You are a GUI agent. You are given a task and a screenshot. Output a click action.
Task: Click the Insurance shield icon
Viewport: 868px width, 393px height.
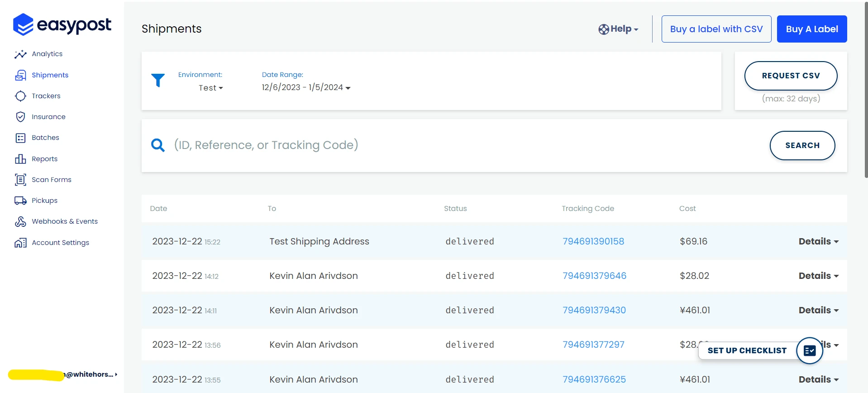(x=20, y=117)
